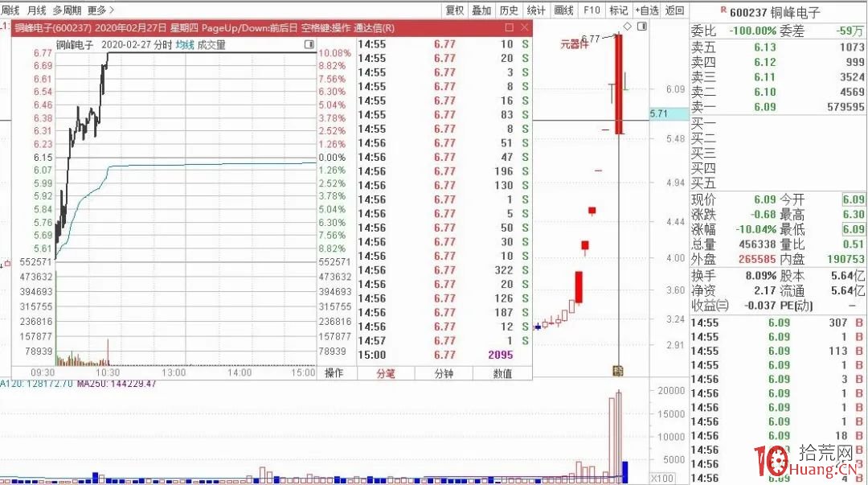868x485 pixels.
Task: Click the 现价 6.09 value
Action: pos(764,199)
